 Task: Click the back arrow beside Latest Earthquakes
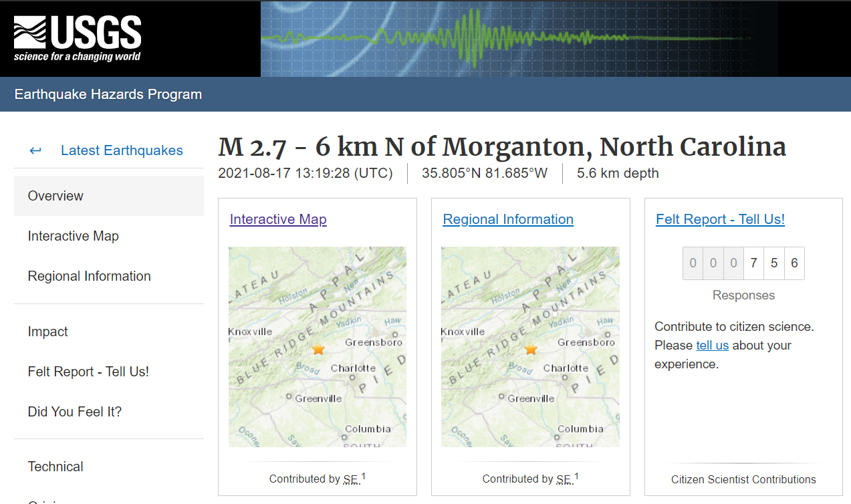click(35, 150)
